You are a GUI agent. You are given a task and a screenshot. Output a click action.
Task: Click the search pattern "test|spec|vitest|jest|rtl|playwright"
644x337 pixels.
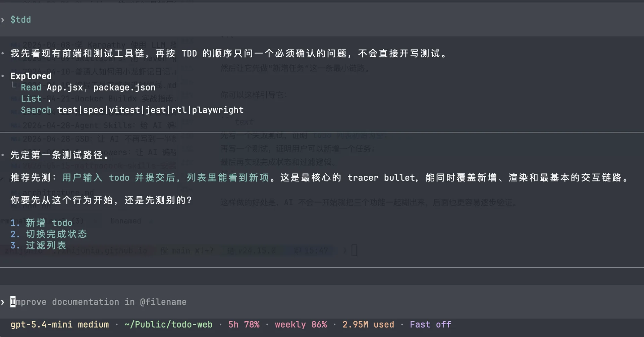[150, 110]
